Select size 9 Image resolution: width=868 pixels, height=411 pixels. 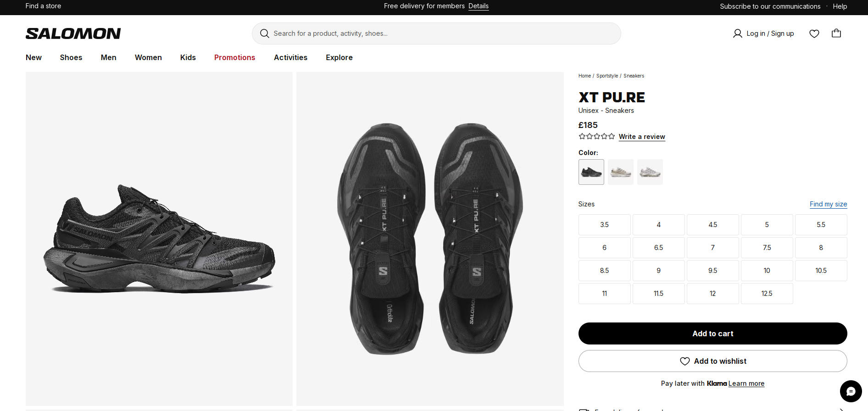point(658,271)
